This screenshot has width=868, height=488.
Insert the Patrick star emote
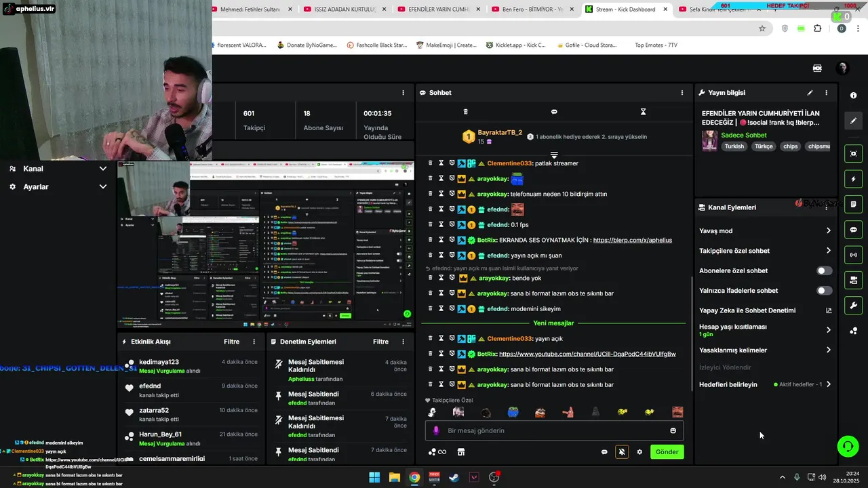(568, 412)
